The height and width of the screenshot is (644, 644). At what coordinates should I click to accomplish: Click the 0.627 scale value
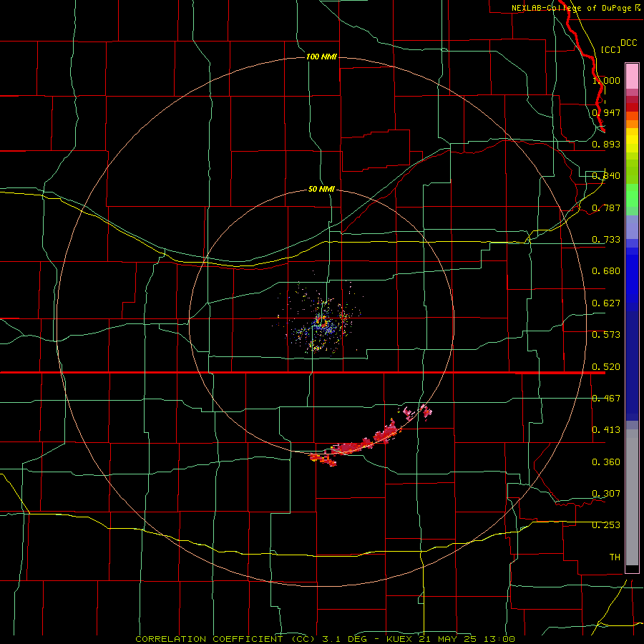pyautogui.click(x=606, y=303)
